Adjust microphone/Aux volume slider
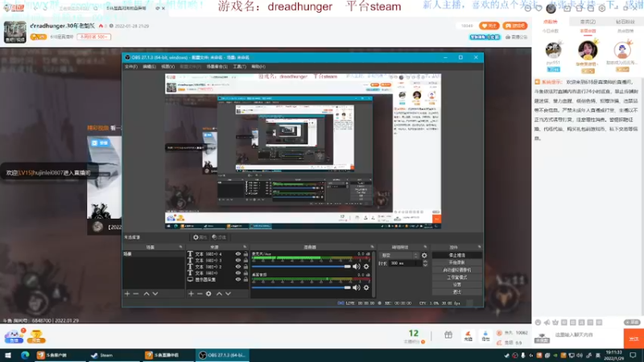Image resolution: width=644 pixels, height=362 pixels. click(301, 267)
